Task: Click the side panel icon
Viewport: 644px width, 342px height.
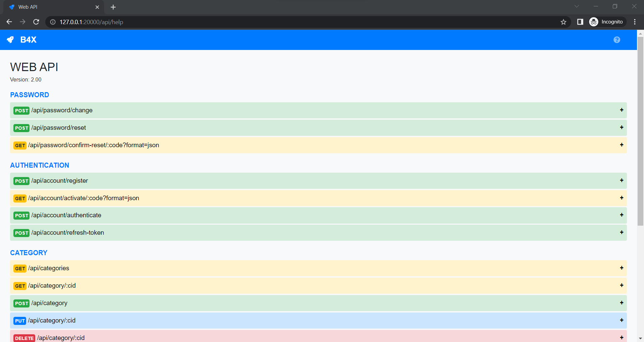Action: [x=580, y=22]
